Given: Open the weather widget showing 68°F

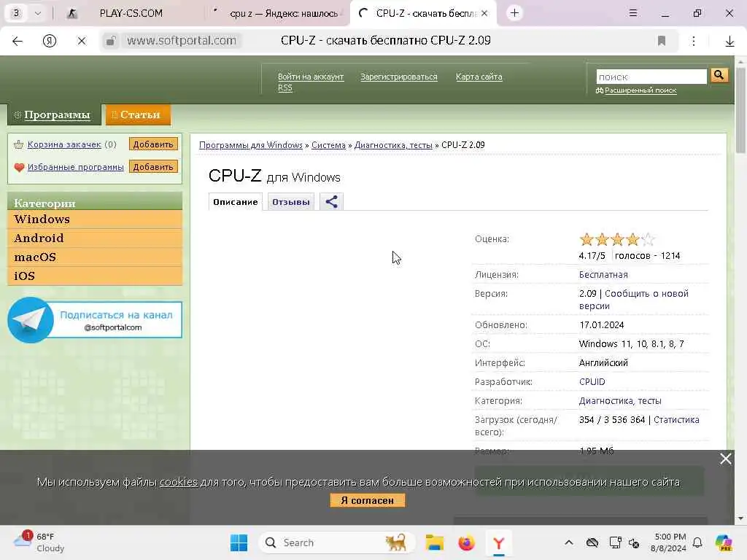Looking at the screenshot, I should 39,542.
